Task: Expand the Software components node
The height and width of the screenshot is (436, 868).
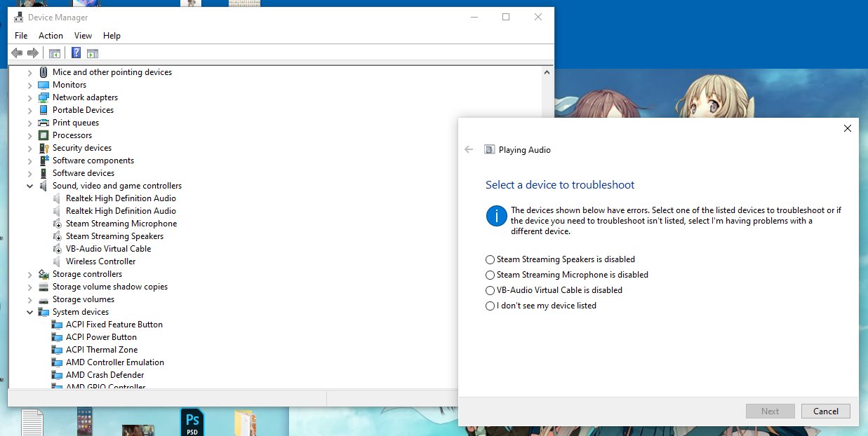Action: pos(29,161)
